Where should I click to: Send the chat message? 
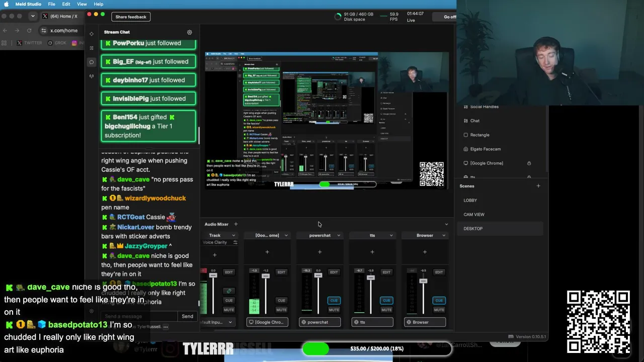tap(187, 316)
